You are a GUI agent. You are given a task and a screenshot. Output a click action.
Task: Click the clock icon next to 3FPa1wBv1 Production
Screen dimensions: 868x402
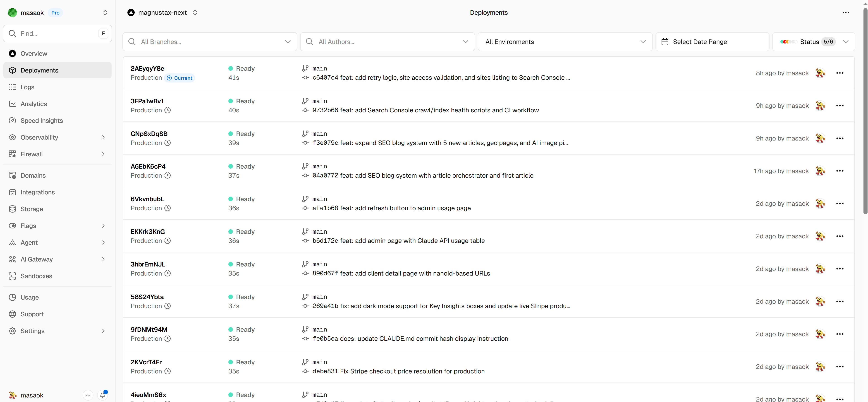point(167,110)
